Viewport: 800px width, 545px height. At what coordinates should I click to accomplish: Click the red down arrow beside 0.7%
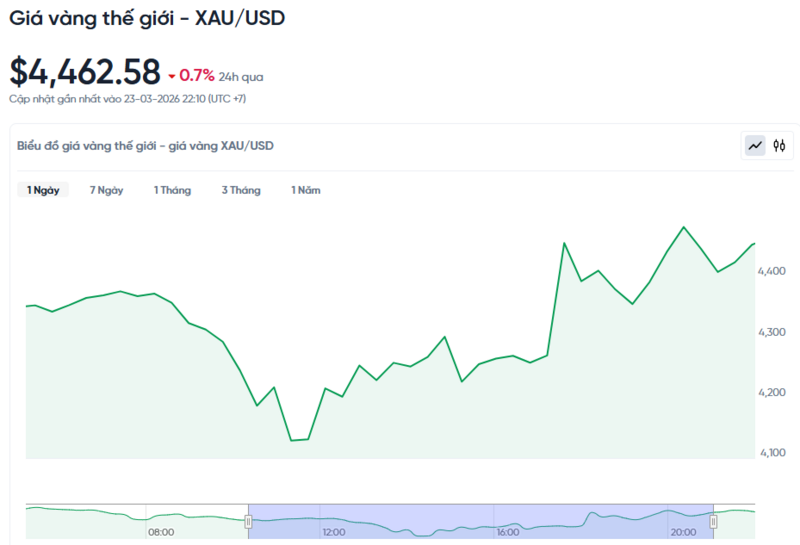coord(172,76)
